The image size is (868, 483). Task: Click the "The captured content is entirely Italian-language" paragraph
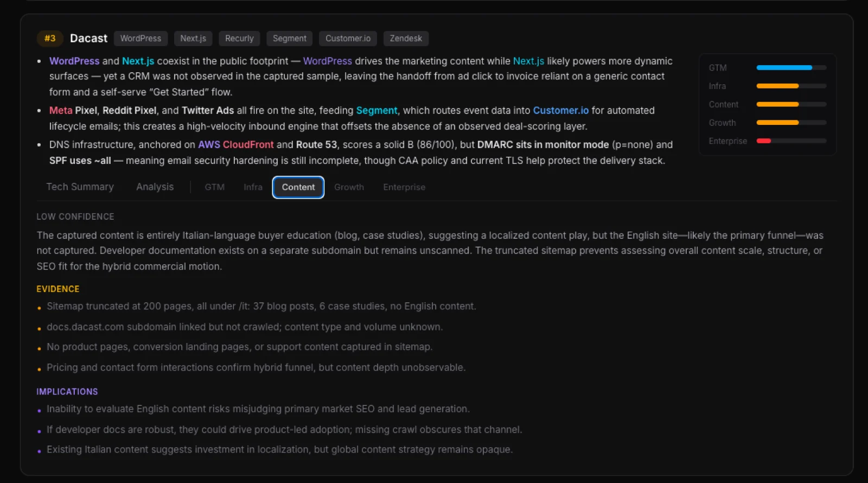[x=430, y=251]
